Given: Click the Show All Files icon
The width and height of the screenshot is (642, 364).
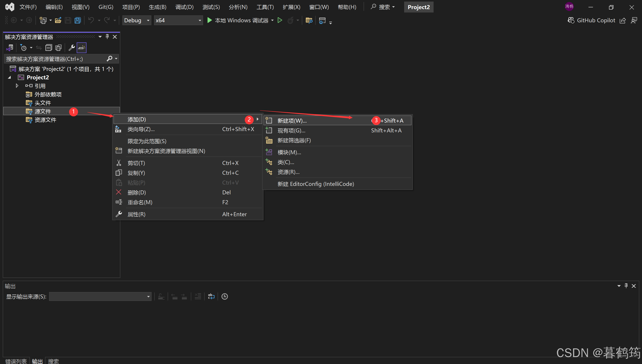Looking at the screenshot, I should click(x=58, y=47).
